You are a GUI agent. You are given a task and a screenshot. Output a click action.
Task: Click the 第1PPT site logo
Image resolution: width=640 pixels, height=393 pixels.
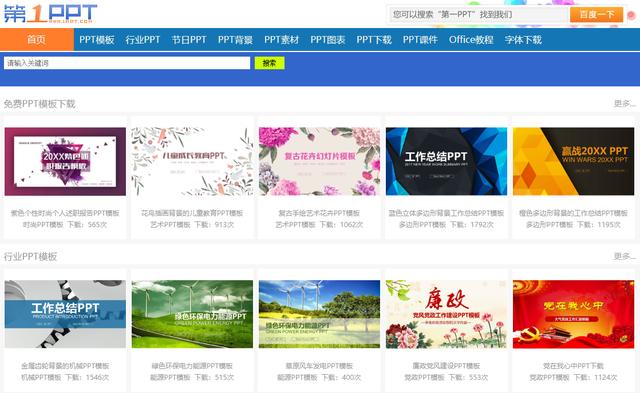click(x=51, y=14)
